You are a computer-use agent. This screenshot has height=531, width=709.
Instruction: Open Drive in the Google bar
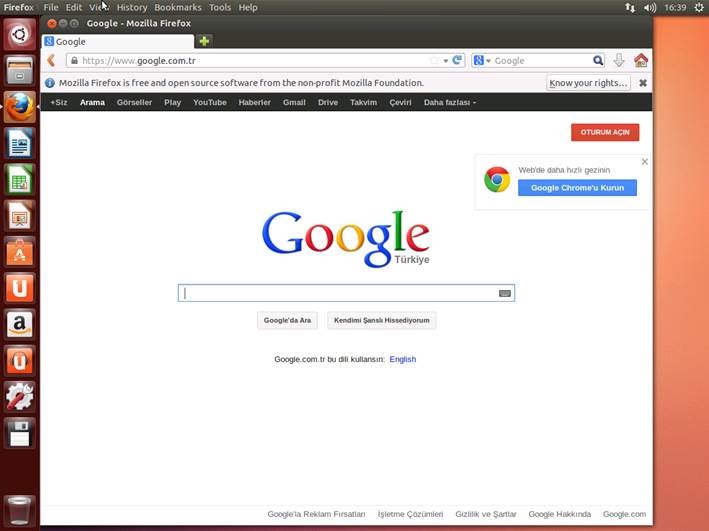click(328, 102)
